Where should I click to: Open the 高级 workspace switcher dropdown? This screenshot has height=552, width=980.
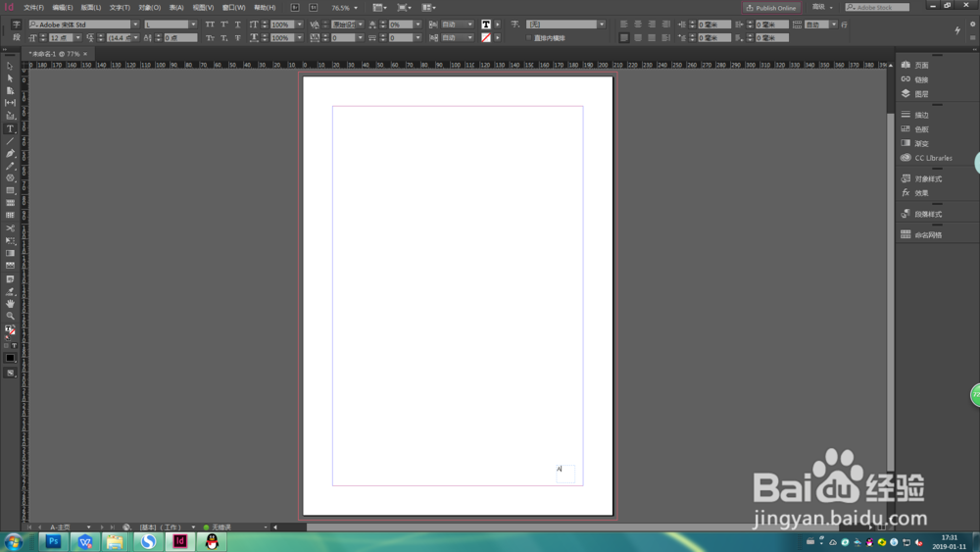point(822,8)
